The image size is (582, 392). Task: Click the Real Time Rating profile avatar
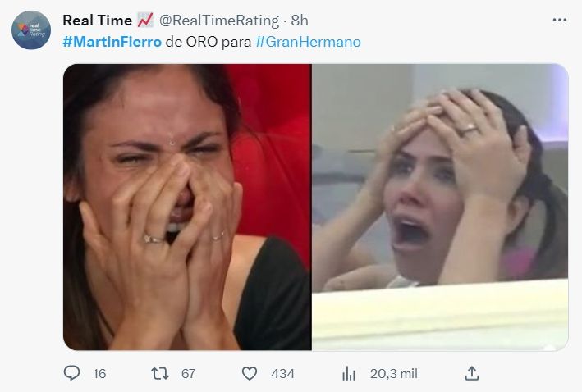pos(30,30)
